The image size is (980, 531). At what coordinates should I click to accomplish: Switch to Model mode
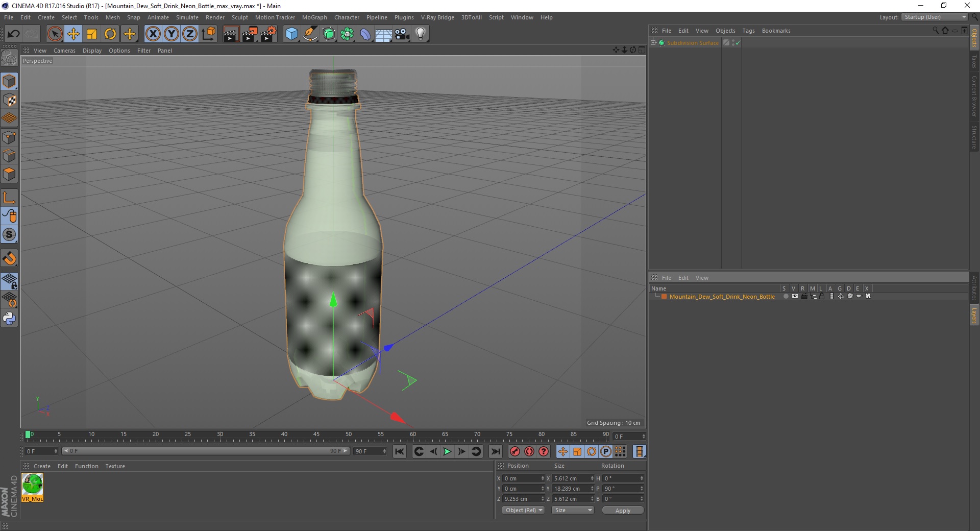pos(9,81)
